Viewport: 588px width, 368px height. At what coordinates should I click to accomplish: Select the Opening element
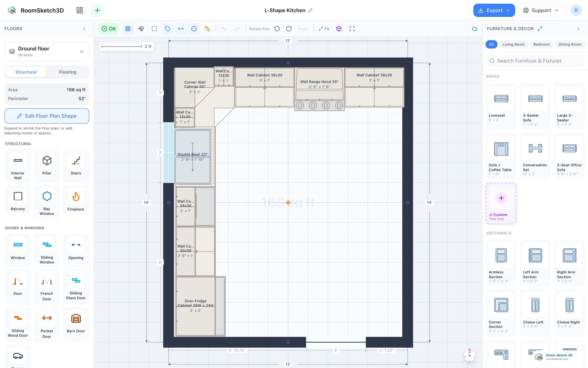(x=76, y=250)
